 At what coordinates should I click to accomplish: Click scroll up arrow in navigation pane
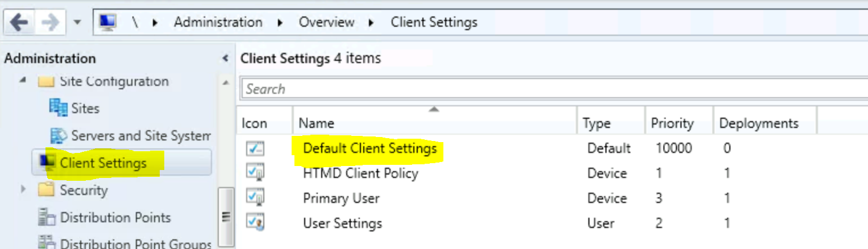click(x=226, y=83)
